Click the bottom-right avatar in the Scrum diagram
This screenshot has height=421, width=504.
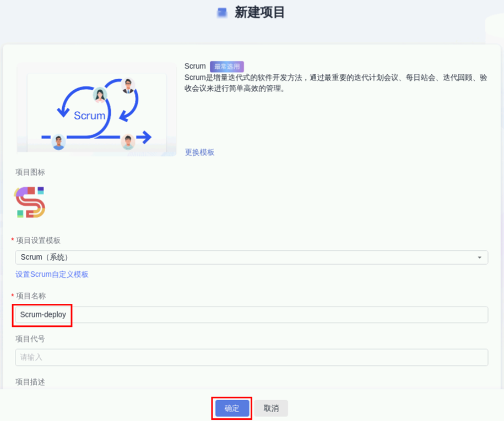128,142
